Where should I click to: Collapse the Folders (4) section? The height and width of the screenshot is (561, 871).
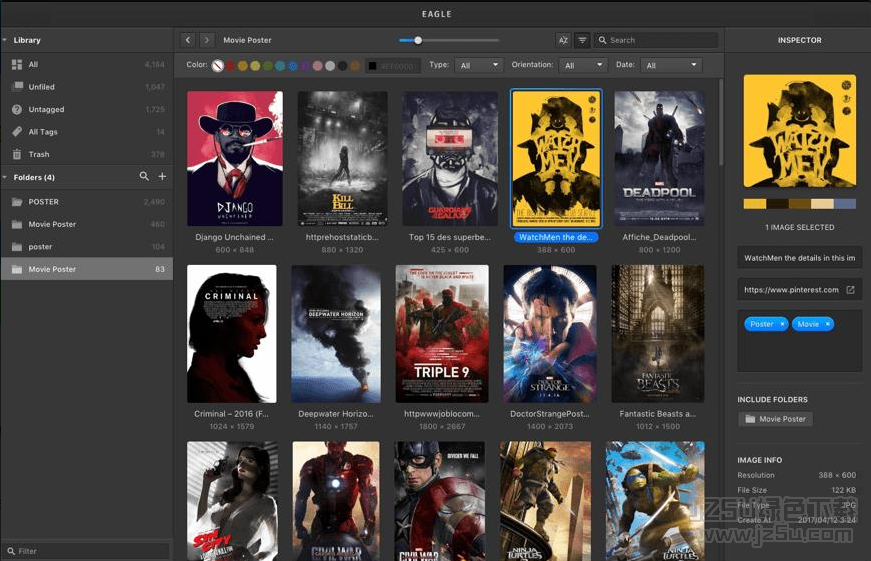point(5,177)
